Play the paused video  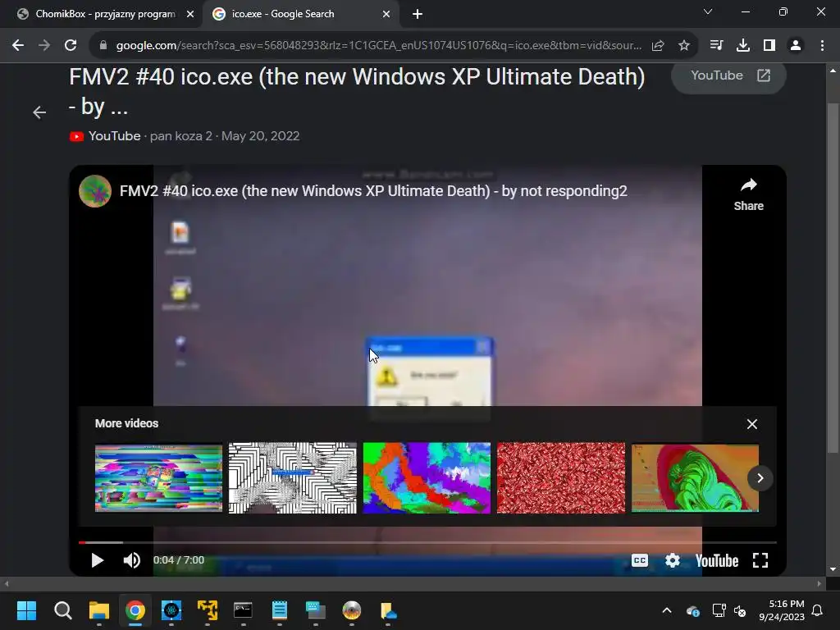pos(97,560)
